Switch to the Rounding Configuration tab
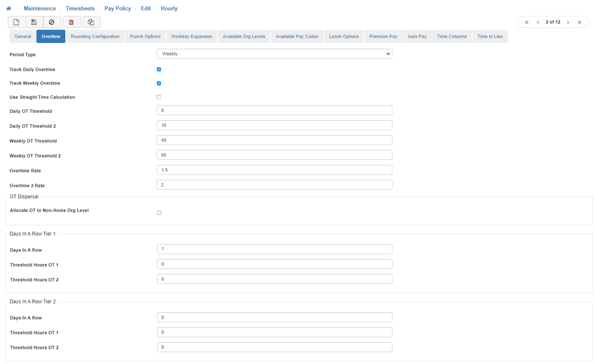Image resolution: width=595 pixels, height=364 pixels. pos(95,37)
